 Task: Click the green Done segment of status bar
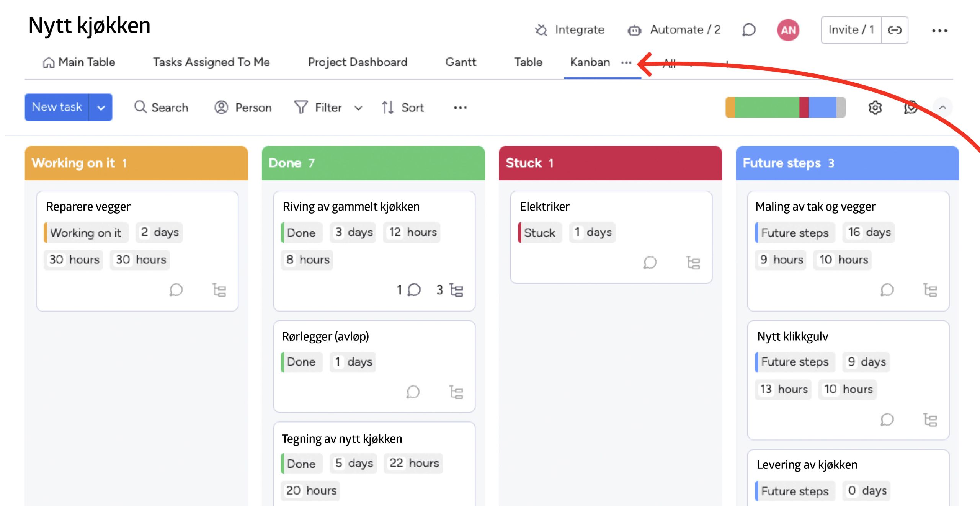coord(767,108)
